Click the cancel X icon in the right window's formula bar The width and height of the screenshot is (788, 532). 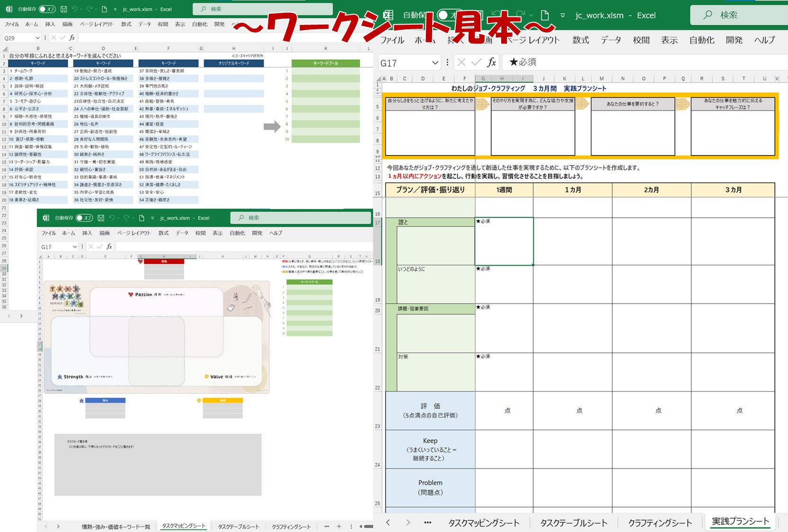point(461,62)
